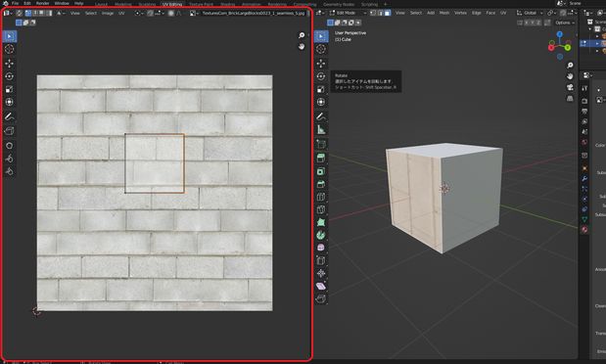Screen dimensions: 606x364
Task: Select the Cursor tool in UV editor
Action: pyautogui.click(x=9, y=49)
